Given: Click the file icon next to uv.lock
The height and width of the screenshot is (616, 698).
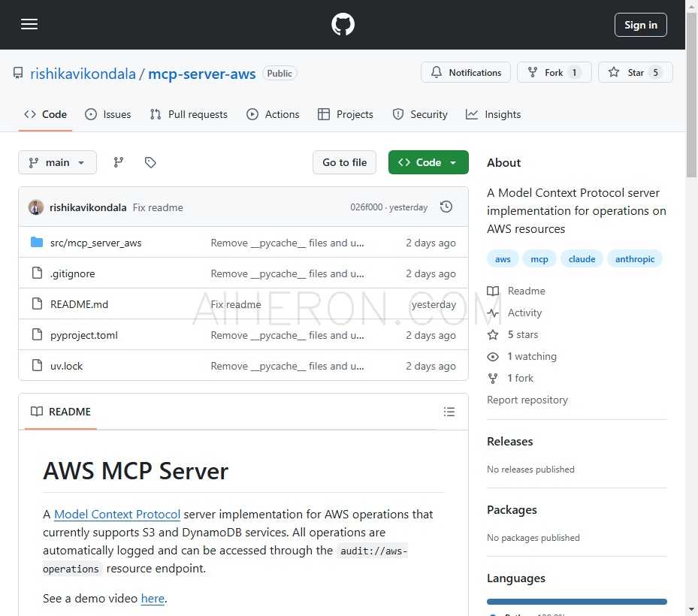Looking at the screenshot, I should point(38,365).
